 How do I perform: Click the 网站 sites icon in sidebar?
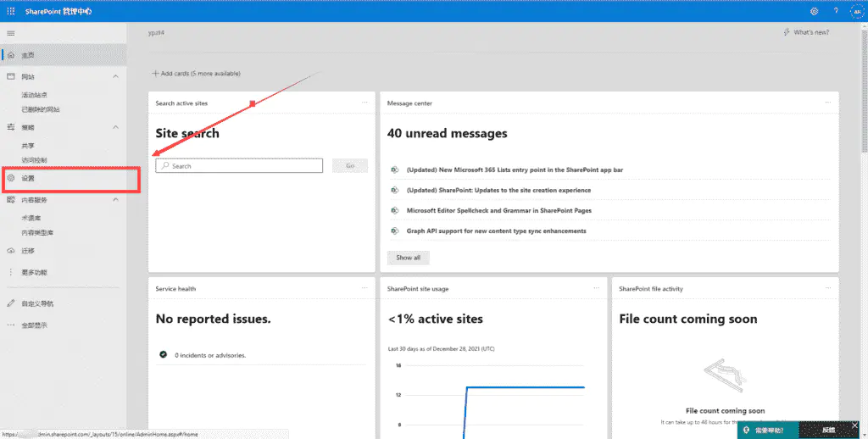(x=10, y=76)
